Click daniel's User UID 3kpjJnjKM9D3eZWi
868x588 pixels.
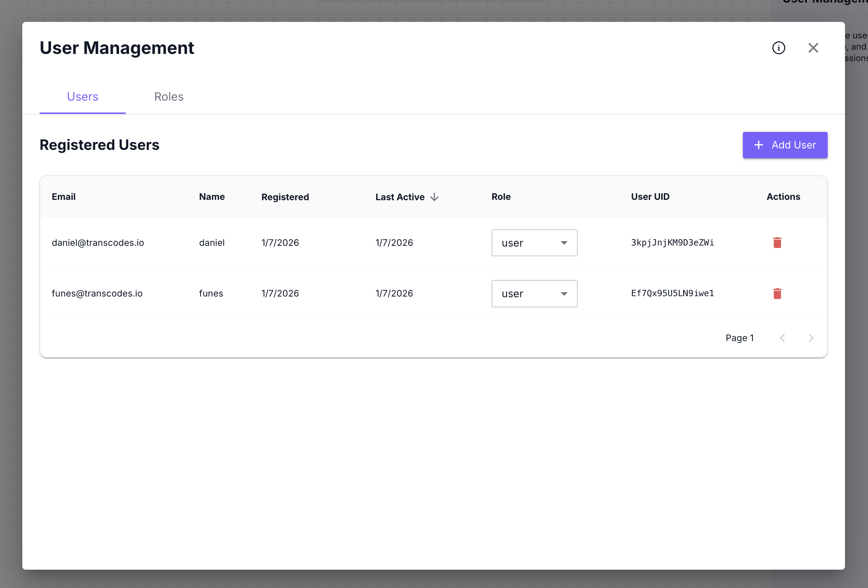pyautogui.click(x=672, y=243)
